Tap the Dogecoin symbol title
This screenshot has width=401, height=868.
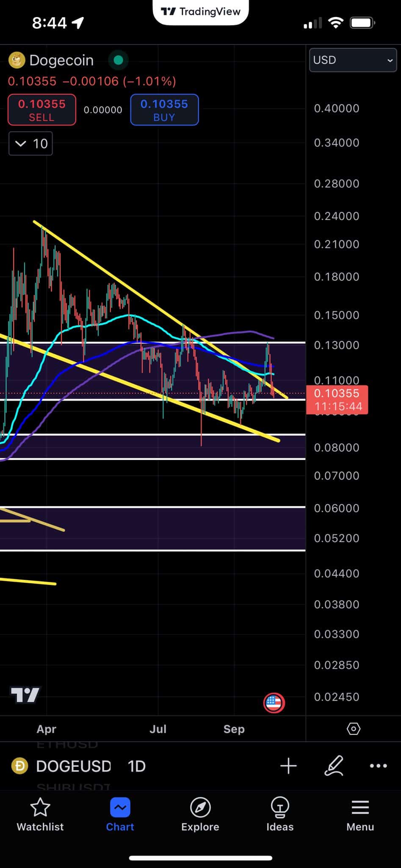[x=61, y=60]
